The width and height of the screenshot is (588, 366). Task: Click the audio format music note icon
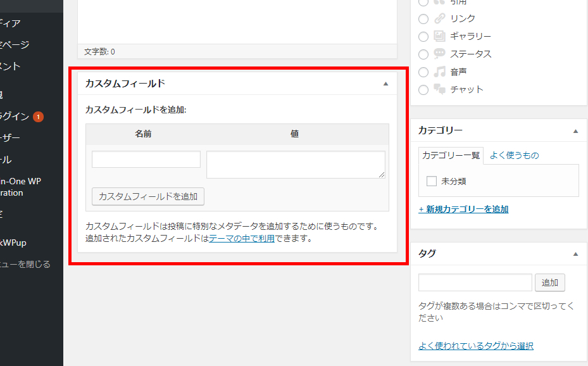click(440, 72)
